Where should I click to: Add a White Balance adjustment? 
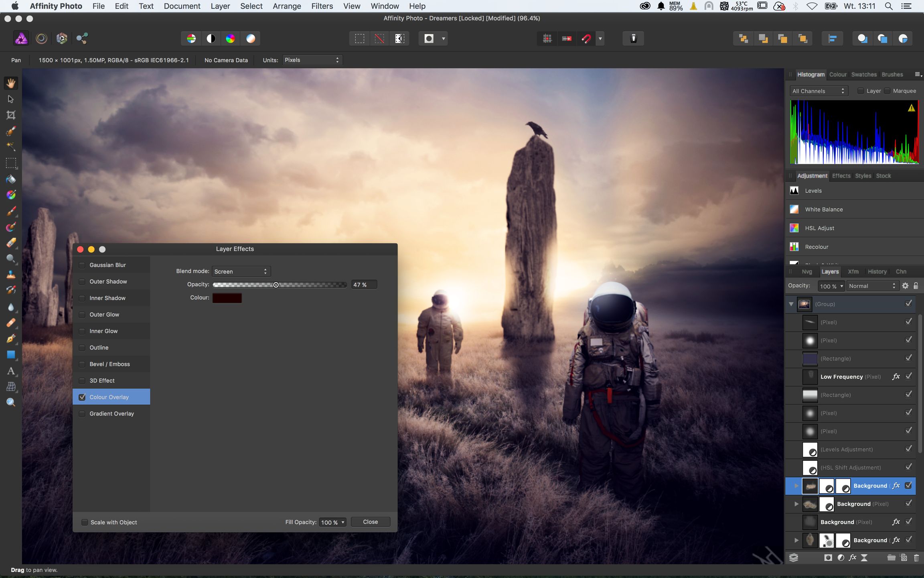[854, 210]
